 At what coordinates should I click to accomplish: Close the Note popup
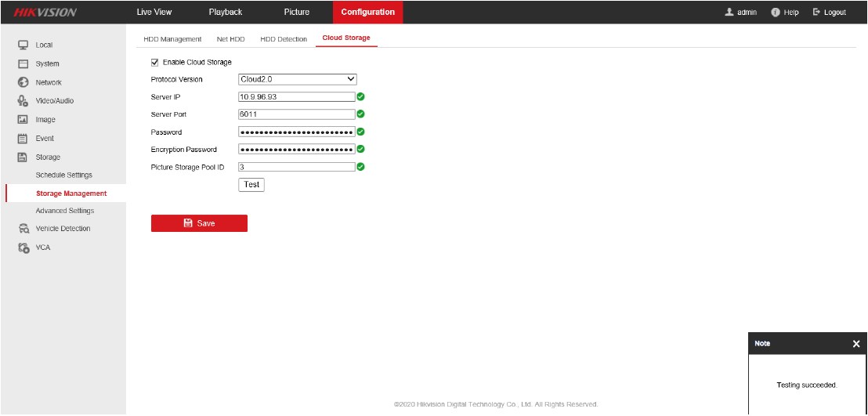[855, 344]
